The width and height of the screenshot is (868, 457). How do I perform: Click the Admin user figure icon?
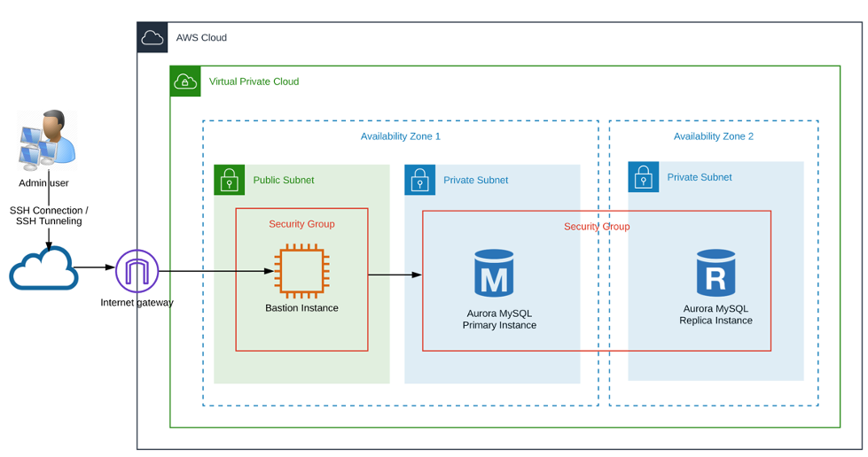pos(46,141)
